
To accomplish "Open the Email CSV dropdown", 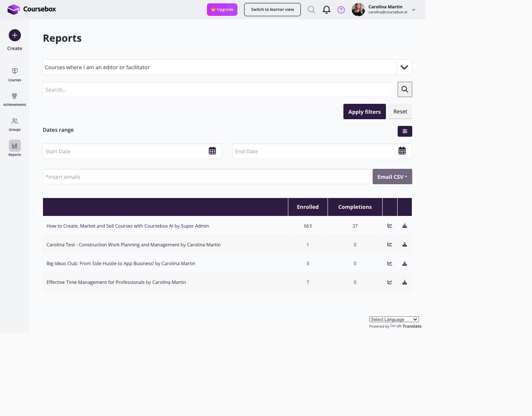I will point(392,177).
